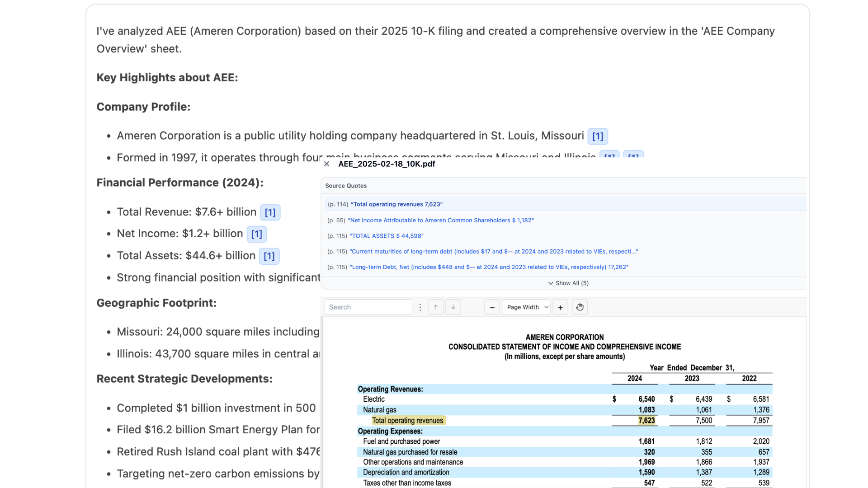Viewport: 868px width, 488px height.
Task: Go to previous search result arrow
Action: 436,307
